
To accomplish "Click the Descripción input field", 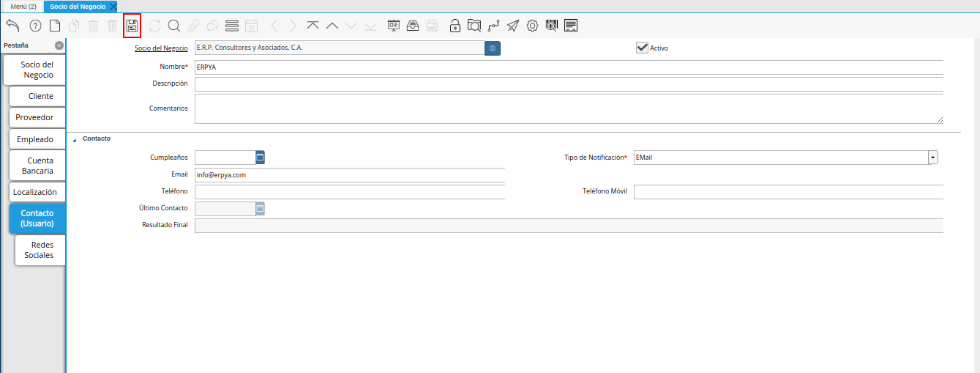I will [569, 84].
